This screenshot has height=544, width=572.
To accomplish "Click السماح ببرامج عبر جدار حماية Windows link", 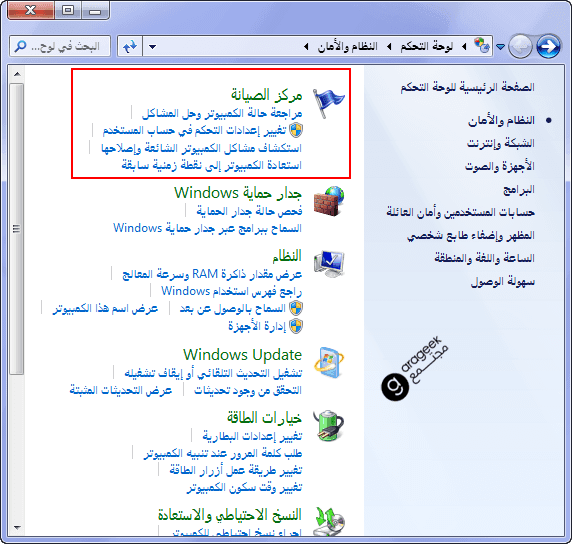I will point(207,228).
